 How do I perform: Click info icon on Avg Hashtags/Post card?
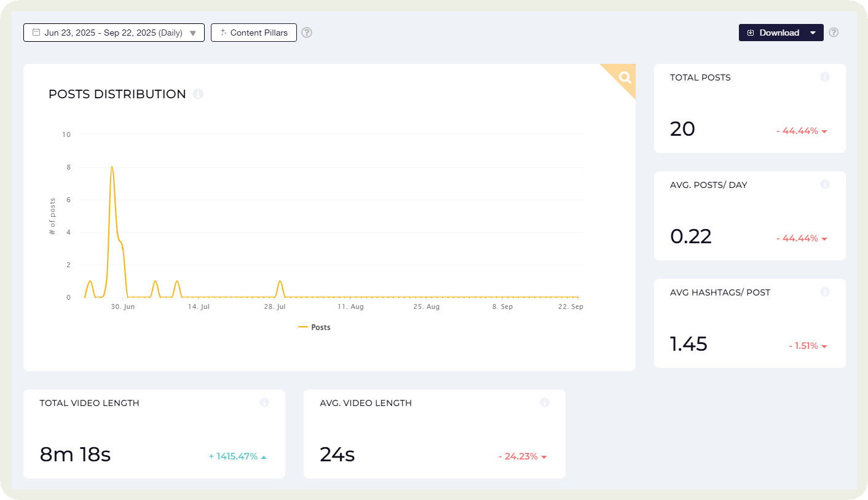click(x=825, y=292)
